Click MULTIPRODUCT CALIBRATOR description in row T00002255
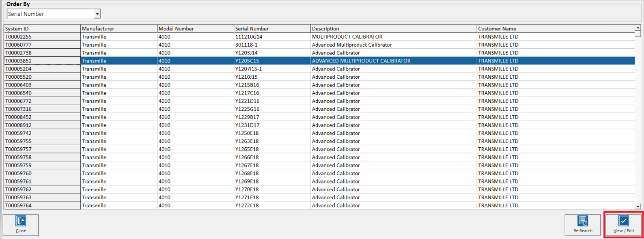The image size is (644, 239). (347, 37)
